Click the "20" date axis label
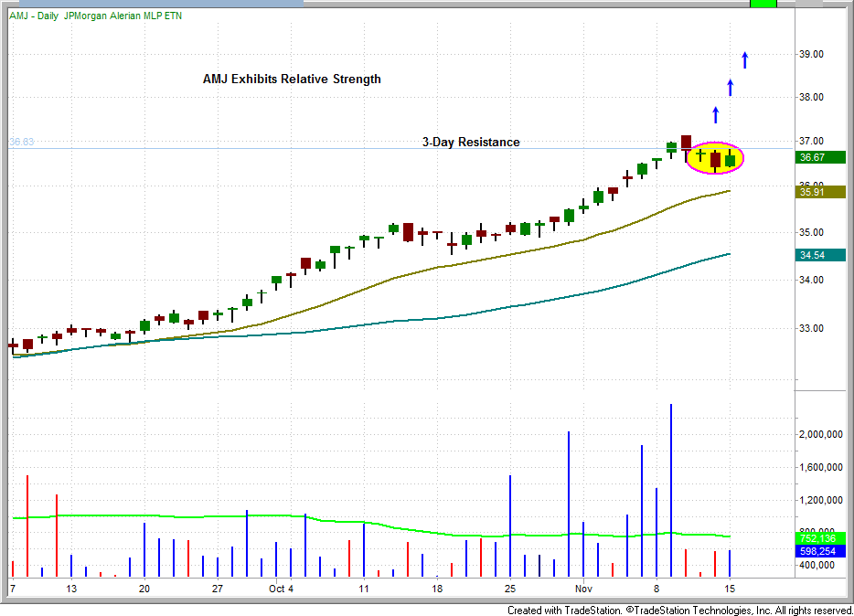Screen dimensions: 854x616 click(x=144, y=589)
